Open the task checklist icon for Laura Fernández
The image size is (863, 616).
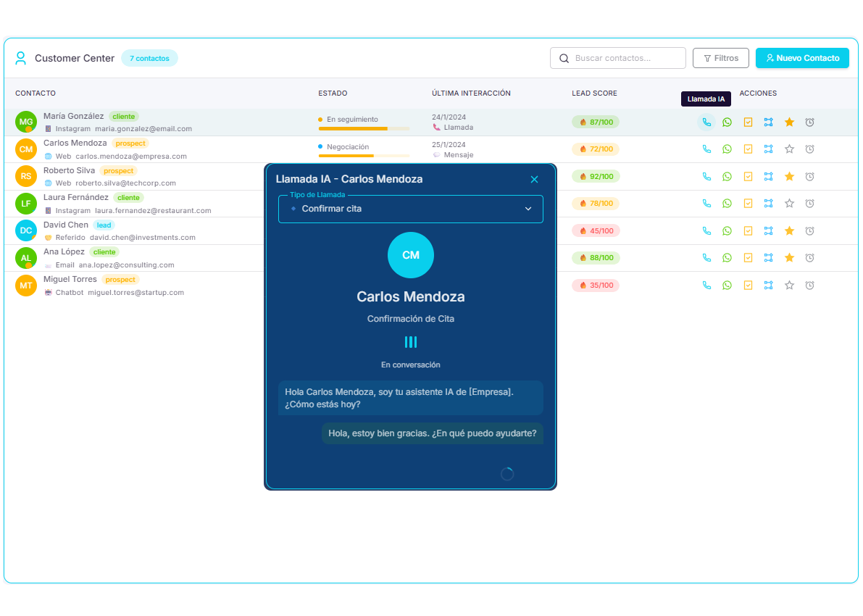pyautogui.click(x=748, y=204)
